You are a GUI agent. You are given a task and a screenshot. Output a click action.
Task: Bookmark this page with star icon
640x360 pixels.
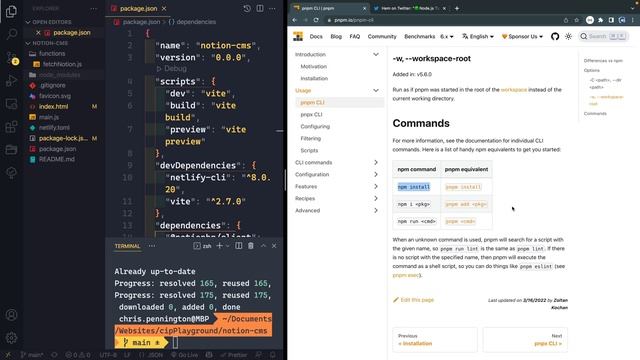pos(576,20)
